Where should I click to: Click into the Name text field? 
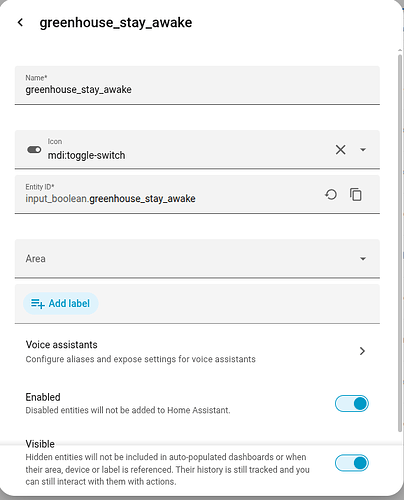pyautogui.click(x=197, y=85)
